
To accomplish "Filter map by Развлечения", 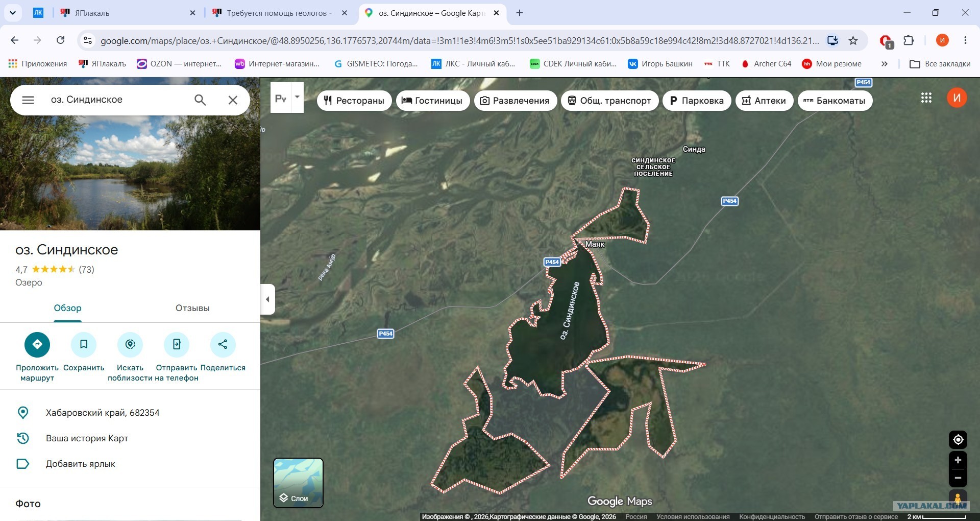I will 516,101.
